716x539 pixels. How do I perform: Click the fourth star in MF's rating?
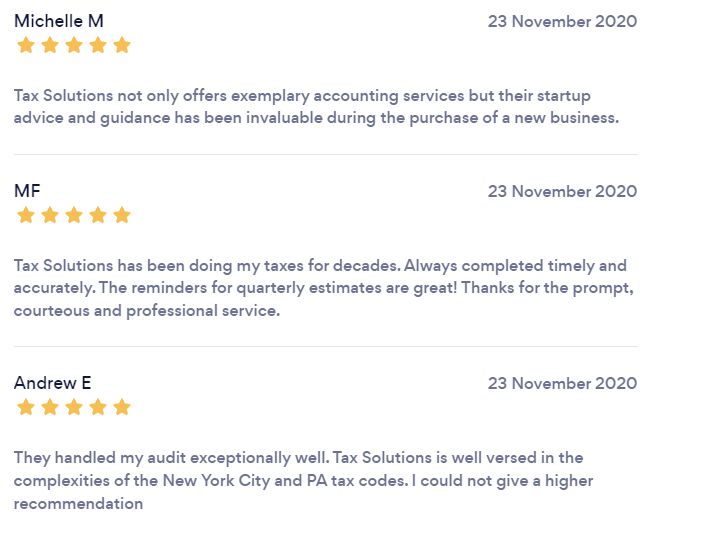coord(98,215)
